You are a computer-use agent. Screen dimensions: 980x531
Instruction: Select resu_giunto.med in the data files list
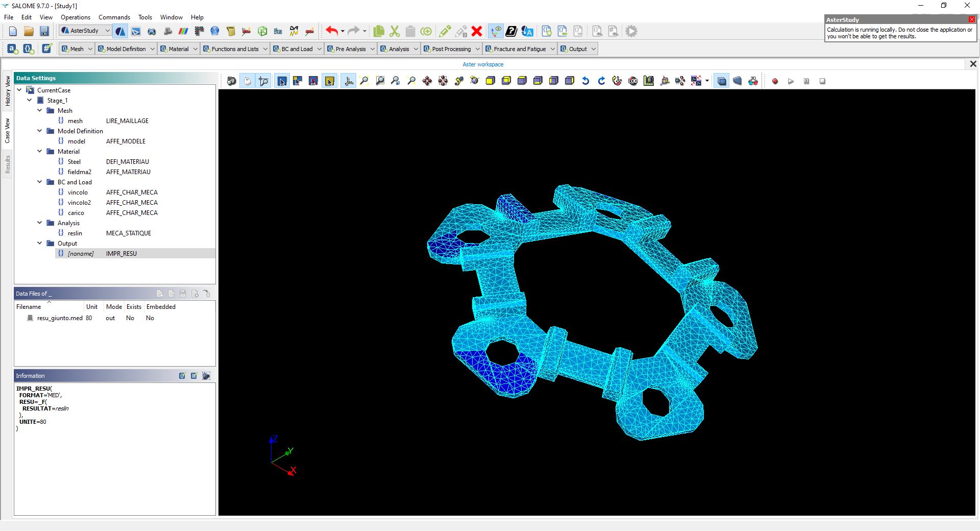pyautogui.click(x=59, y=318)
